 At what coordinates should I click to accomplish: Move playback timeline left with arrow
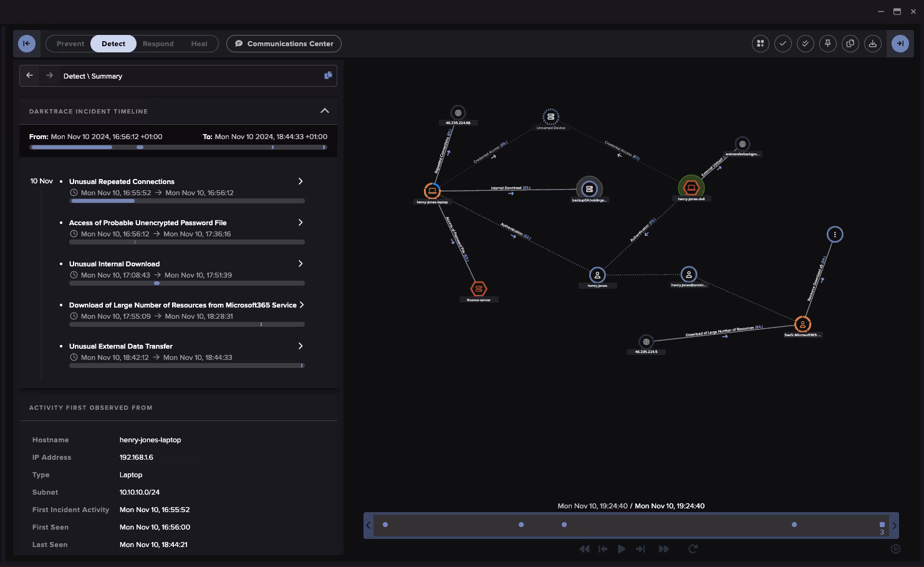tap(368, 525)
